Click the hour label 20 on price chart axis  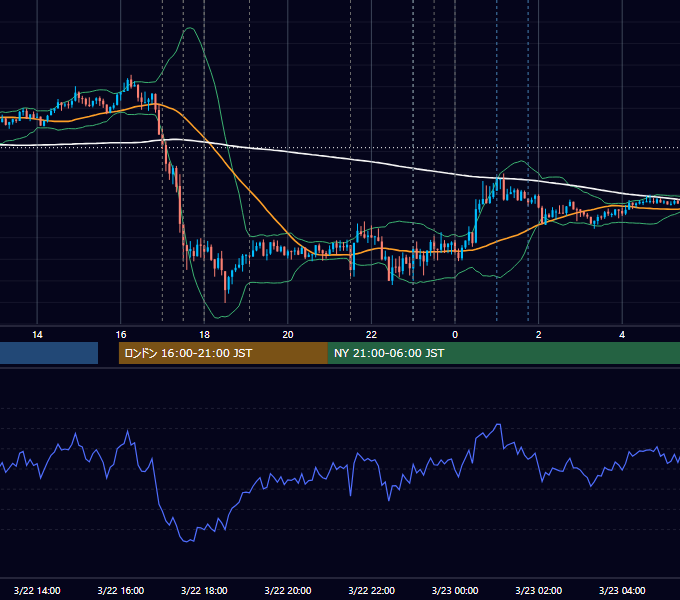point(288,335)
